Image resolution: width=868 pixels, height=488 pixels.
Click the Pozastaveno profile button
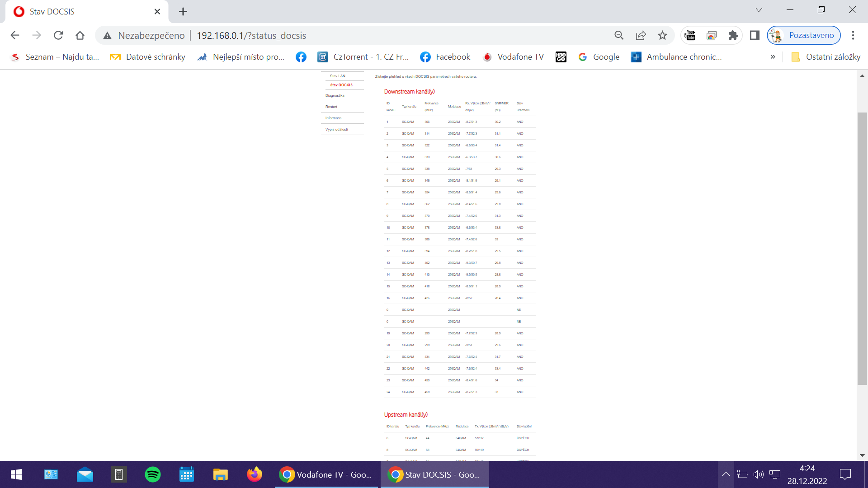point(804,35)
